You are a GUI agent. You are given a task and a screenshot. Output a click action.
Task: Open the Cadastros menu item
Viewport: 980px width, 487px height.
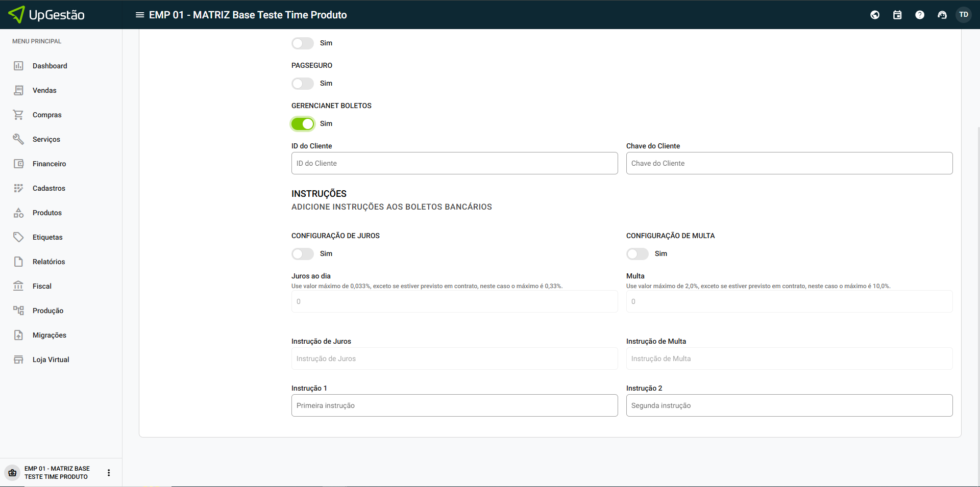click(x=48, y=188)
